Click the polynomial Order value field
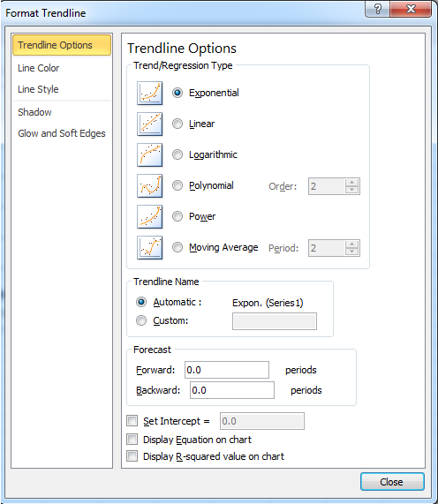438x504 pixels. coord(327,186)
